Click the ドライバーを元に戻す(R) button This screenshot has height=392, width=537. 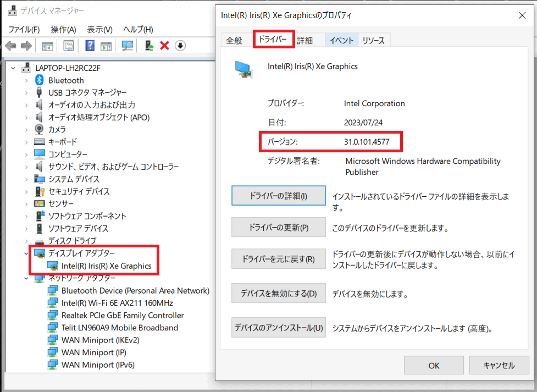279,259
